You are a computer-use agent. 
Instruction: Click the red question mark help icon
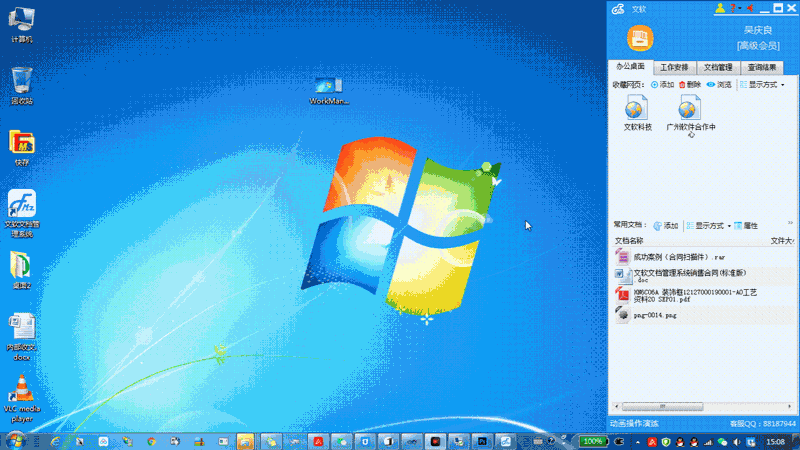coord(733,8)
